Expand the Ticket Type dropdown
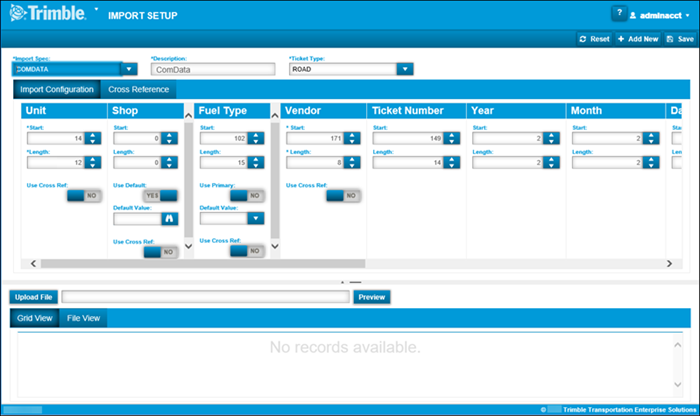The image size is (700, 416). (x=404, y=69)
